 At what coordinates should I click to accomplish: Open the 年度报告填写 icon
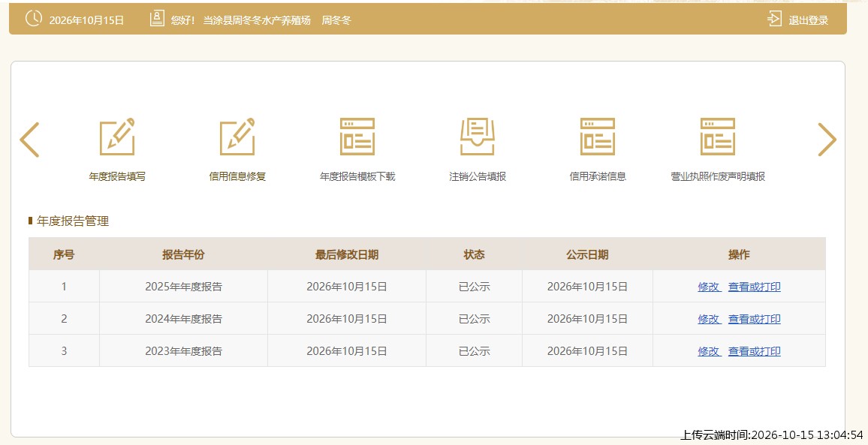pos(117,137)
